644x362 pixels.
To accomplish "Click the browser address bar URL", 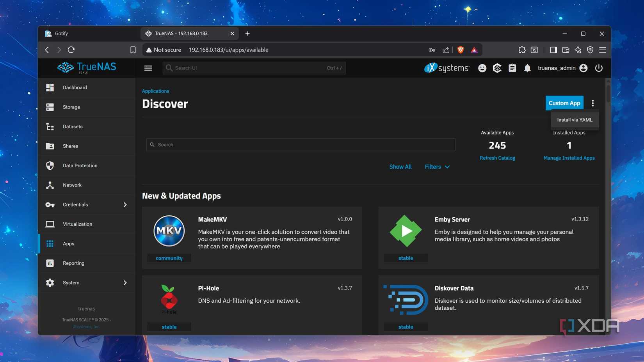I will click(x=228, y=50).
